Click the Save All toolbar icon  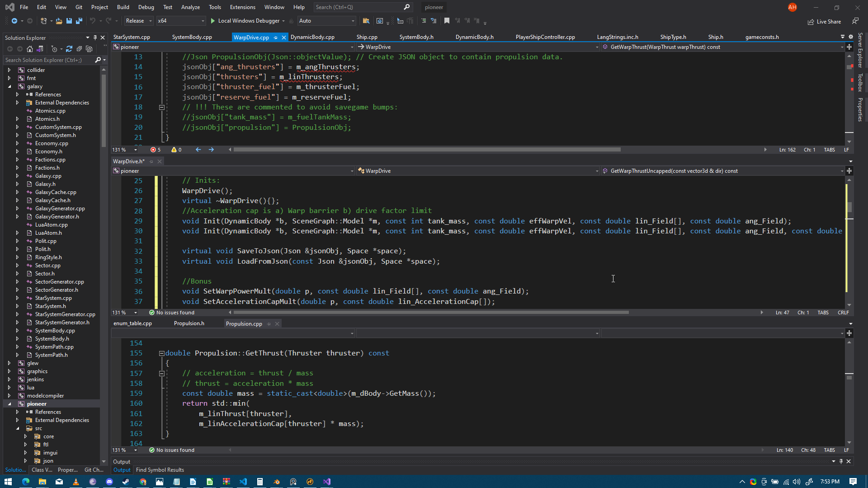point(79,21)
